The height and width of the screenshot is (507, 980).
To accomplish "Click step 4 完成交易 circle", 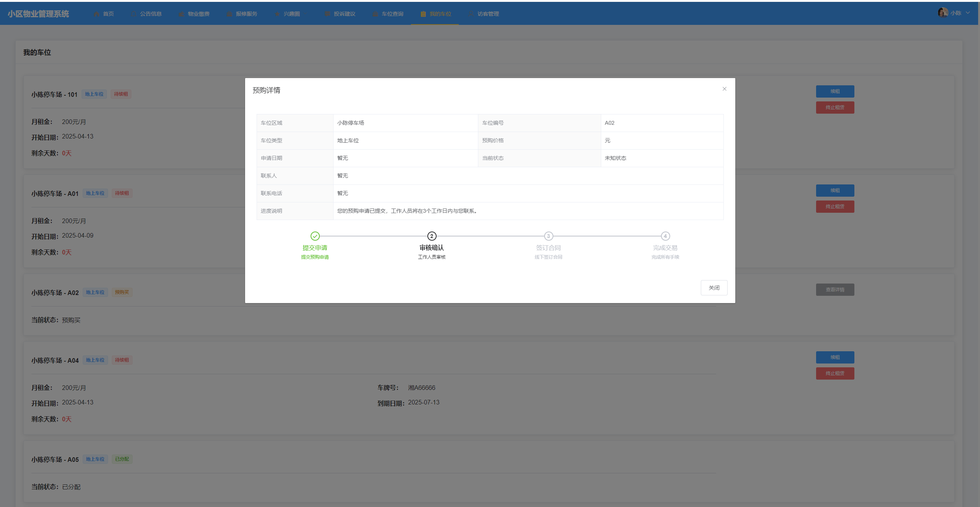I will pos(665,236).
